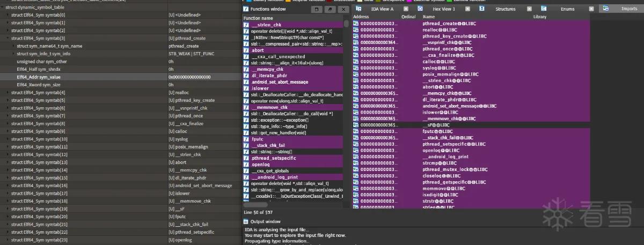Switch to the Hex View 1 tab
The height and width of the screenshot is (245, 644).
coord(444,9)
